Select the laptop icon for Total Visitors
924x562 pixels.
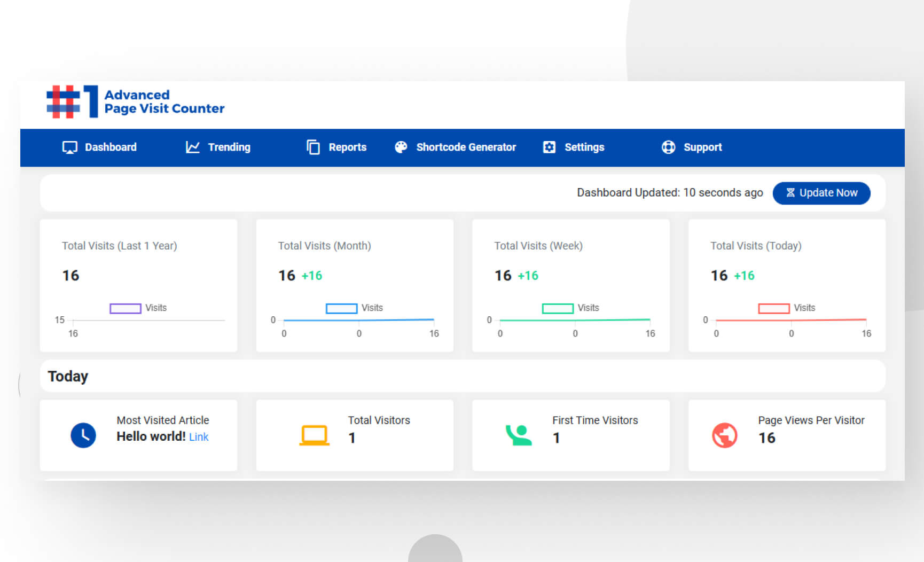[x=314, y=435]
